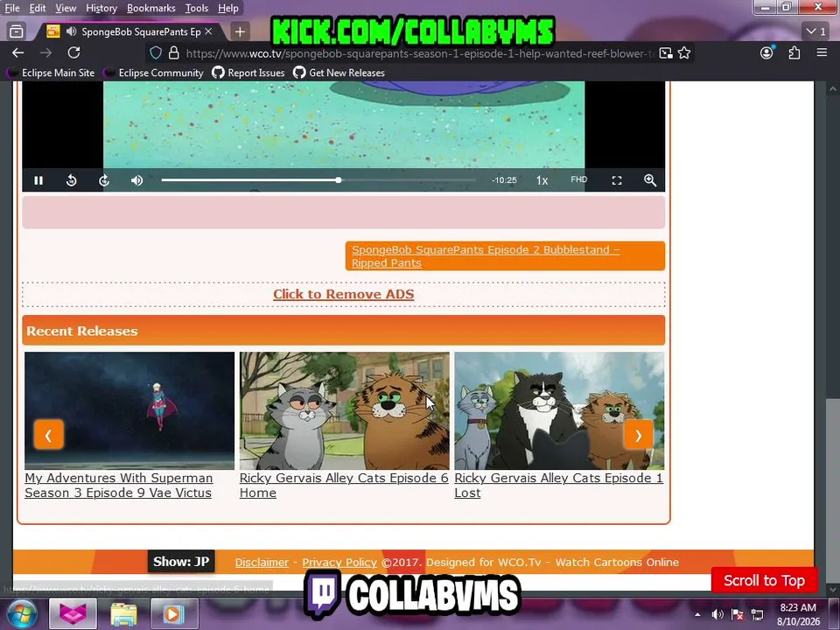Bookmark this page with star icon
This screenshot has height=630, width=840.
point(684,53)
